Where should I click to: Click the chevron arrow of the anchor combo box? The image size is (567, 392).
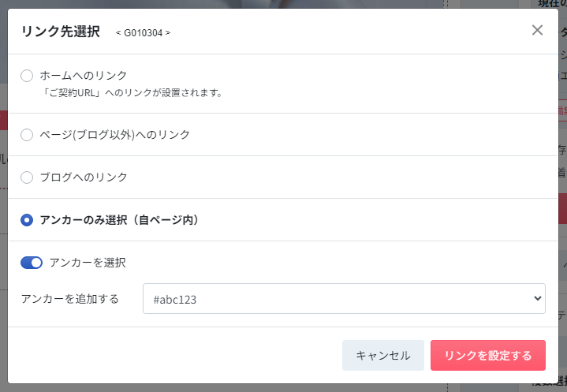(537, 299)
